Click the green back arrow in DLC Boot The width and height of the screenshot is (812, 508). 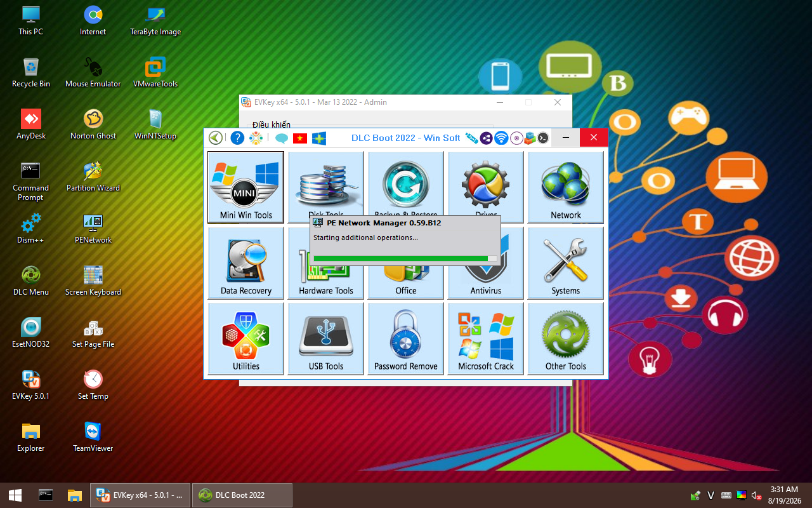[x=216, y=138]
